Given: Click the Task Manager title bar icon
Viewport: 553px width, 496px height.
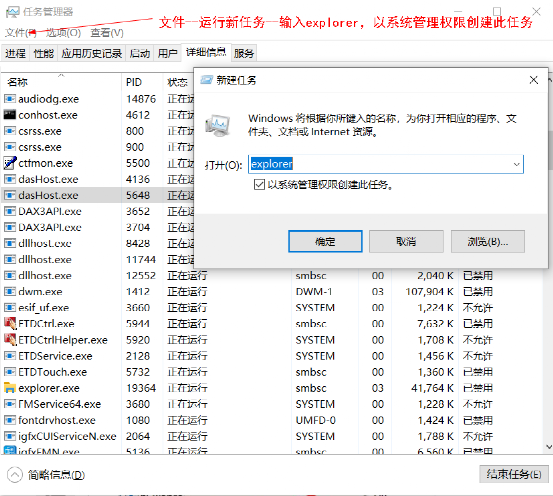Looking at the screenshot, I should 13,12.
